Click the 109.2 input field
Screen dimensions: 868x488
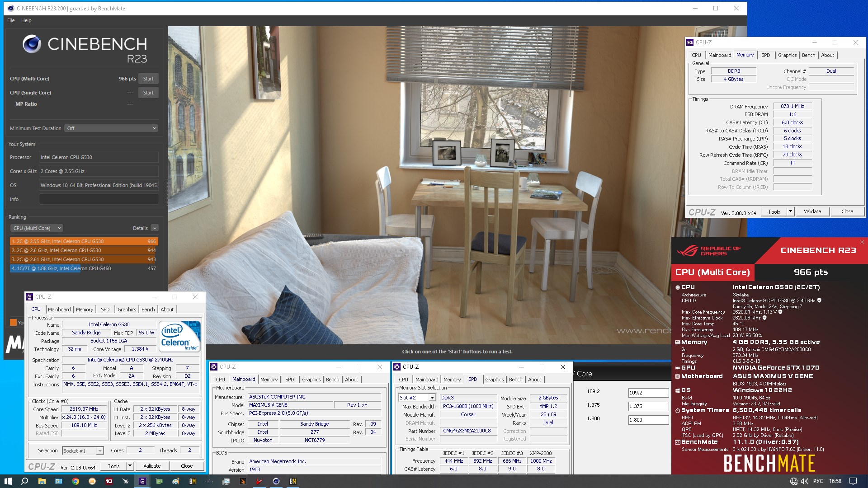coord(648,393)
